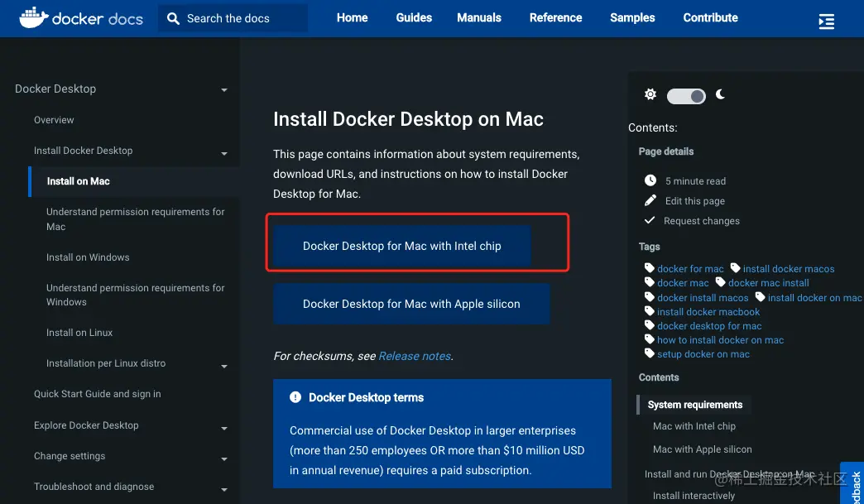Collapse the Install Docker Desktop arrow
The height and width of the screenshot is (504, 864).
224,154
